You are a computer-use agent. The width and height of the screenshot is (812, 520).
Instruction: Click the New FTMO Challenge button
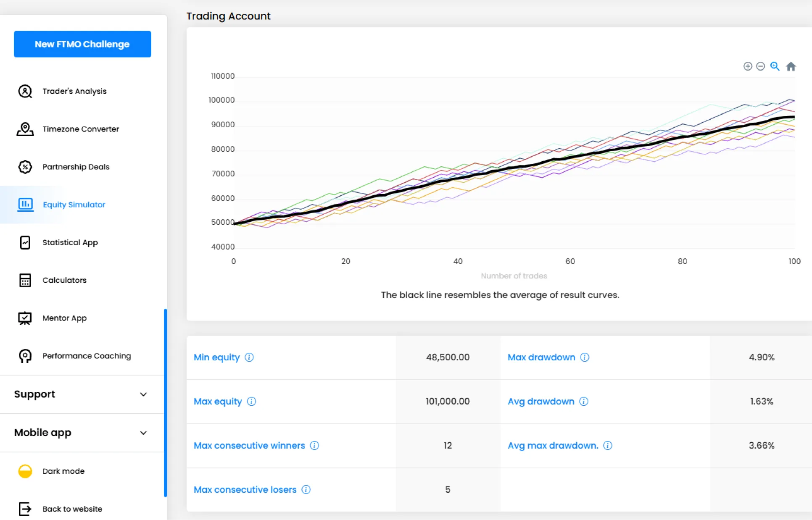82,44
